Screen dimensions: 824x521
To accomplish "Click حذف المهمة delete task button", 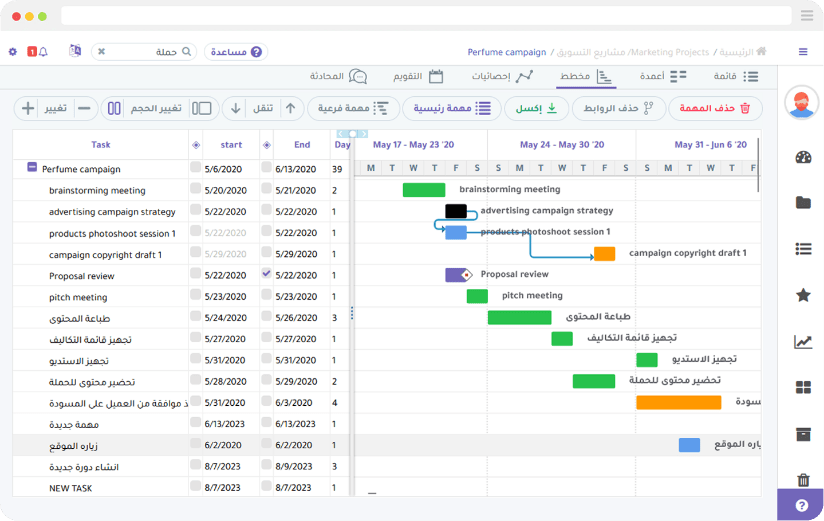I will [x=715, y=108].
